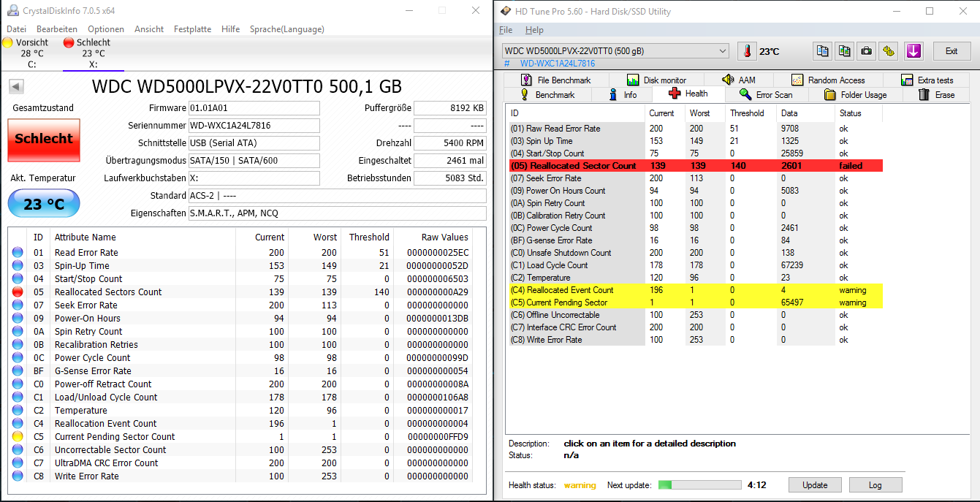Screen dimensions: 980x502
Task: Open the Bearbeiten menu
Action: point(57,29)
